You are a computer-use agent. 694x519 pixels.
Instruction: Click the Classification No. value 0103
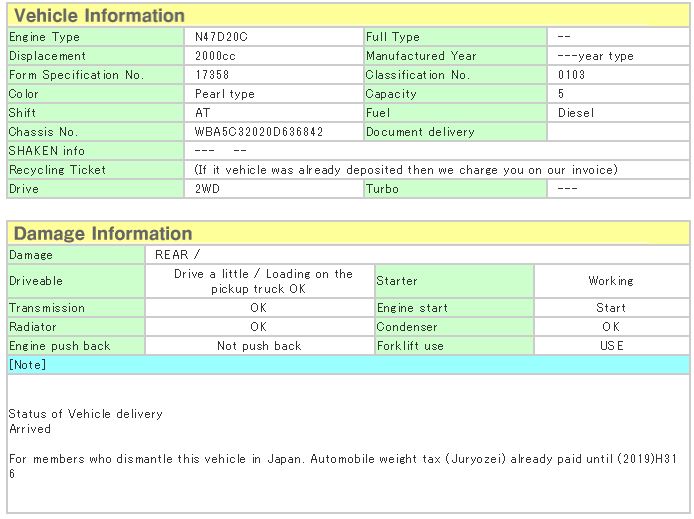coord(572,75)
